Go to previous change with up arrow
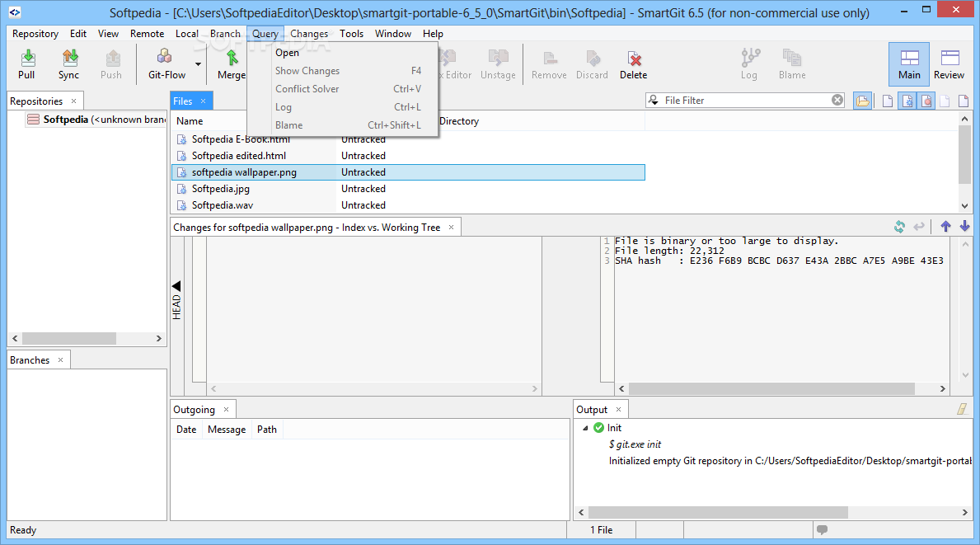980x545 pixels. coord(945,227)
